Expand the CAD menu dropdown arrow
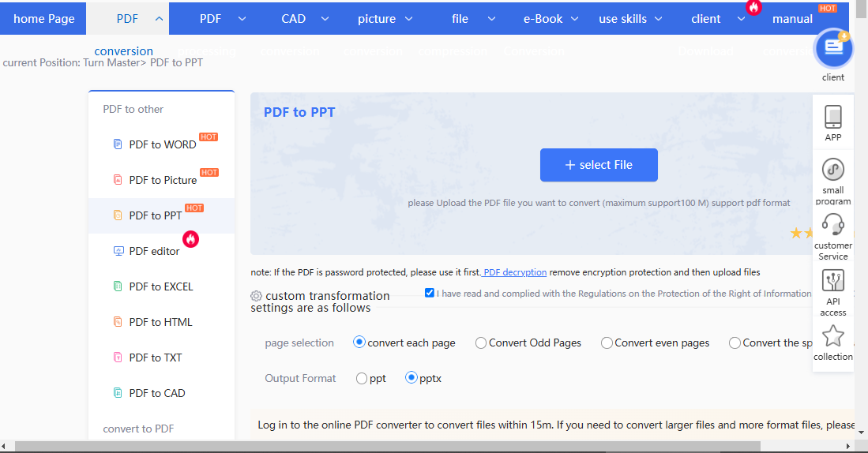868x453 pixels. (x=325, y=19)
